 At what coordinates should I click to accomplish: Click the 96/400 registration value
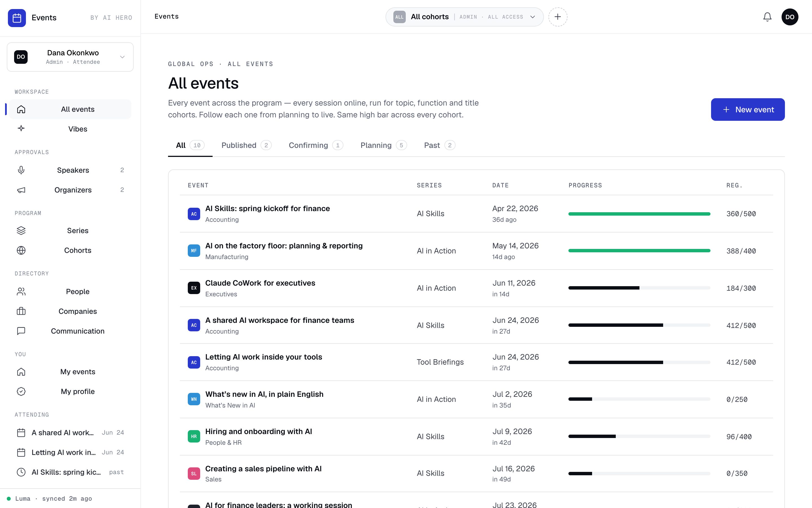739,437
